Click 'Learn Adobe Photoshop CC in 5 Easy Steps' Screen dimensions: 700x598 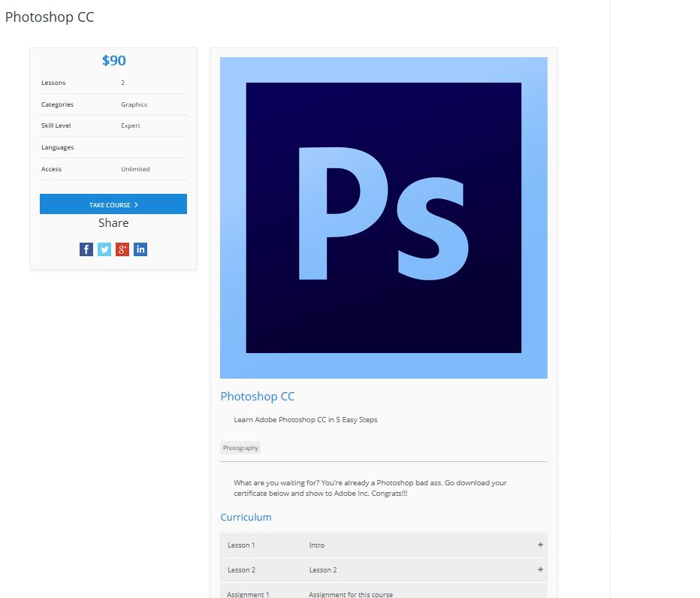tap(306, 420)
